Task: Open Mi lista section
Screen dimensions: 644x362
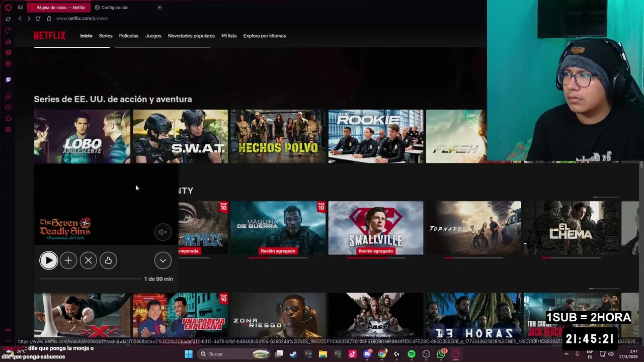Action: click(x=229, y=36)
